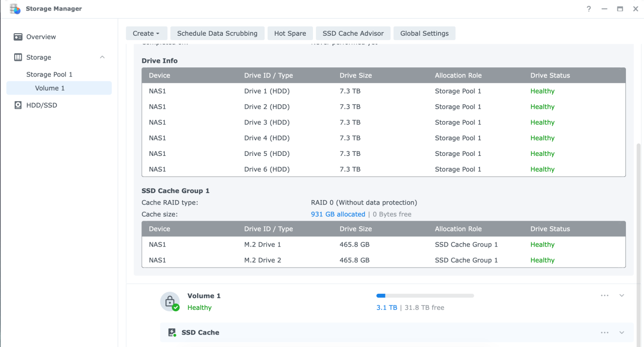The height and width of the screenshot is (347, 644).
Task: Open the Create dropdown menu
Action: coord(146,33)
